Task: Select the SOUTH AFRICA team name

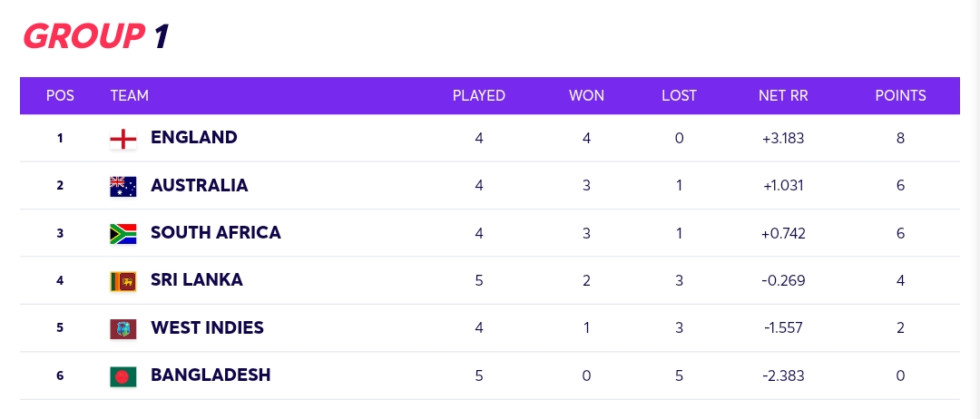Action: coord(216,233)
